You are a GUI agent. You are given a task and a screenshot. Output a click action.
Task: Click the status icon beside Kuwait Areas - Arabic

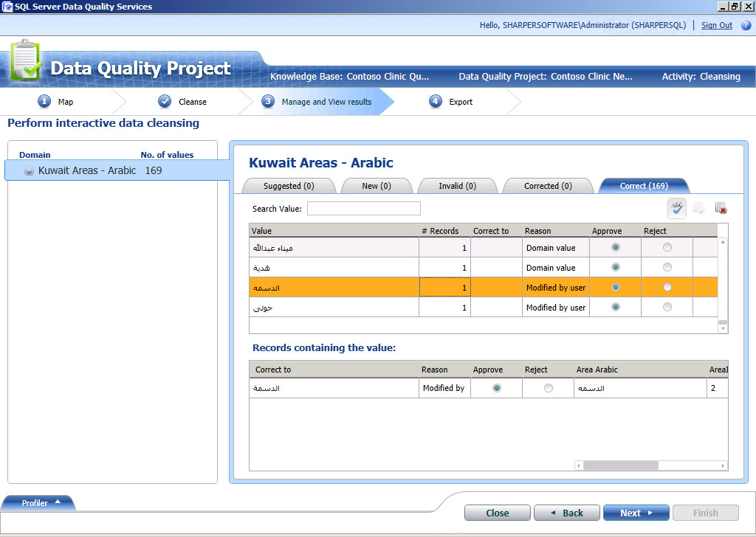29,170
